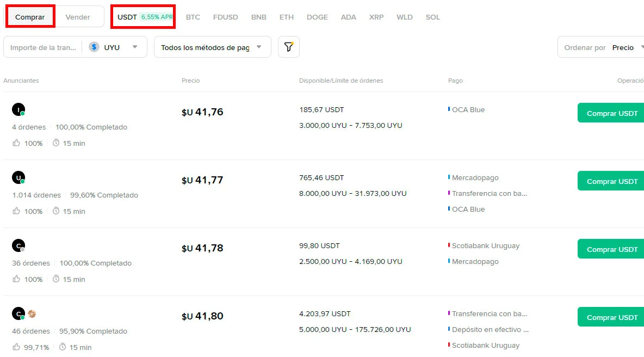Open advertiser avatar with 1.014 órdenes
The image size is (644, 357).
[18, 177]
